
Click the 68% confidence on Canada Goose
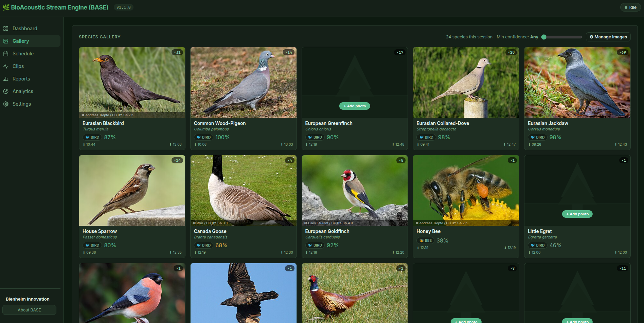pyautogui.click(x=221, y=245)
